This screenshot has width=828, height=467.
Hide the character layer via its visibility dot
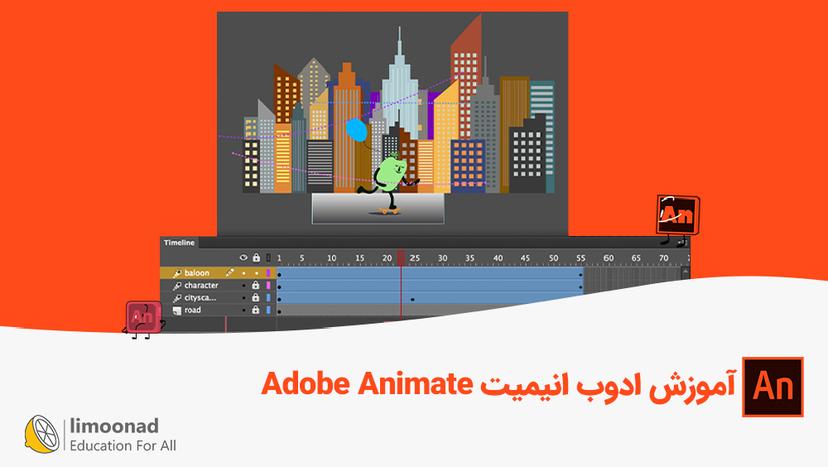pos(243,285)
